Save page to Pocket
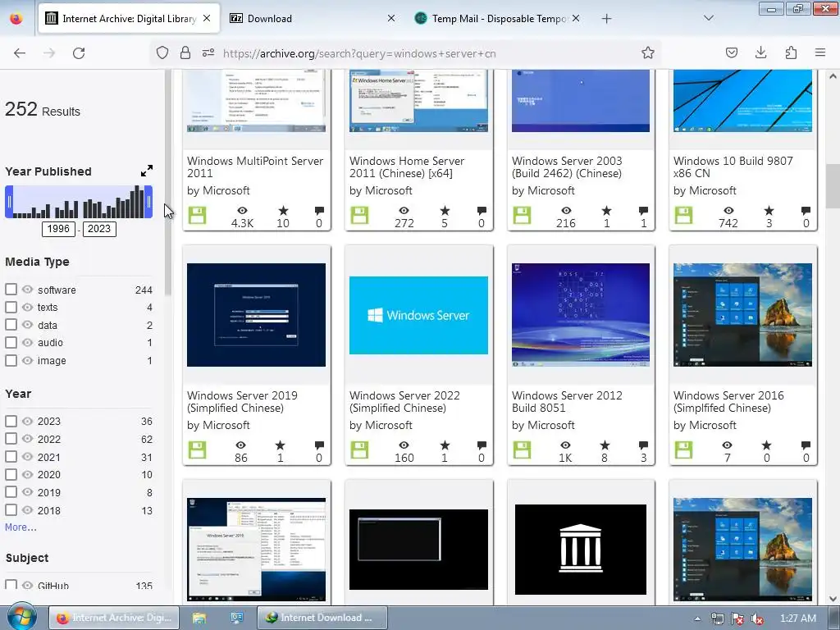The image size is (840, 630). pos(731,53)
